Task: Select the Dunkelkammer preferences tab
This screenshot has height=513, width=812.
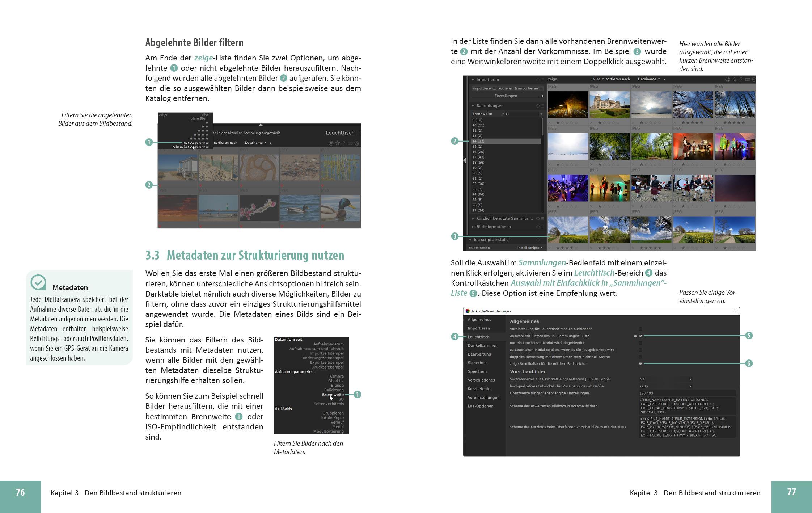Action: pyautogui.click(x=482, y=345)
